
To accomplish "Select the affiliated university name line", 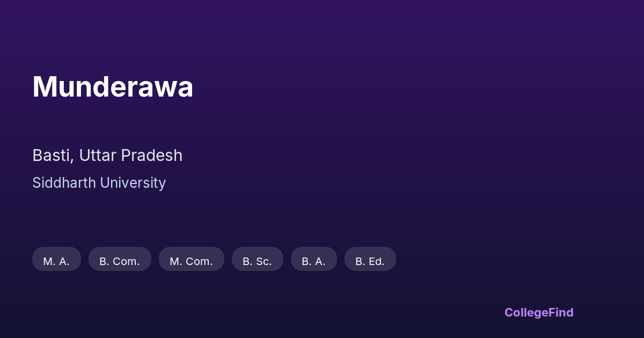I will [99, 183].
